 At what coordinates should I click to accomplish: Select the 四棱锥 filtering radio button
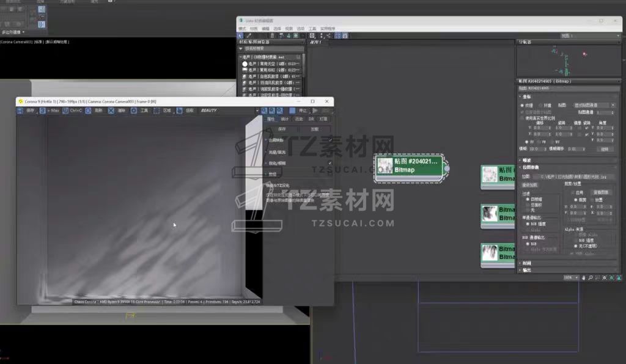pyautogui.click(x=528, y=199)
